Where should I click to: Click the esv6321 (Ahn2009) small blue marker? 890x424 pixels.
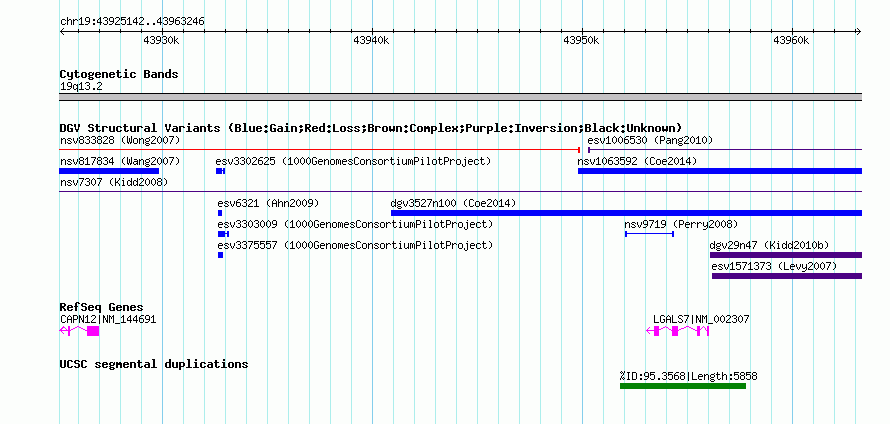[220, 213]
